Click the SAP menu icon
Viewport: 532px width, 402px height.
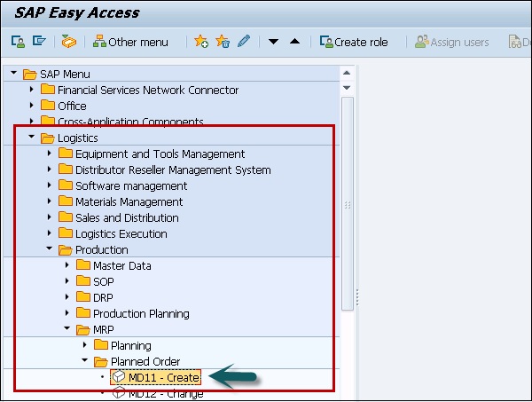click(x=39, y=41)
